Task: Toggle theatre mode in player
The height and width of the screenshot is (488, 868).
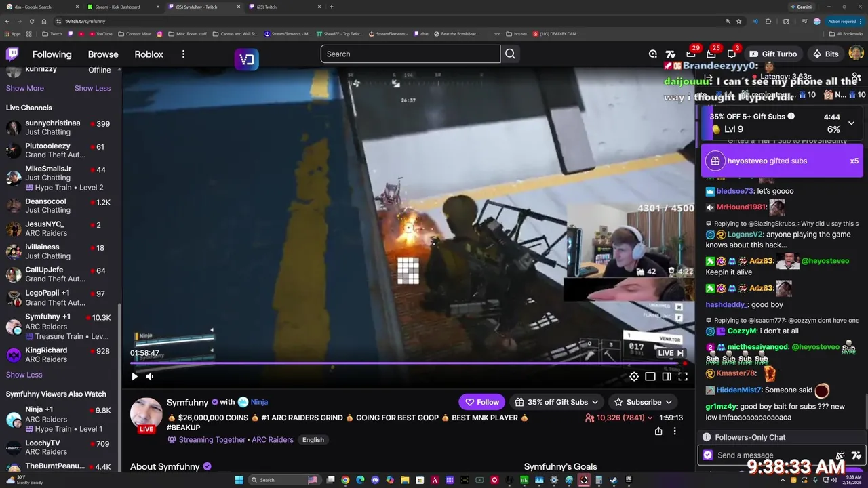Action: click(x=650, y=377)
